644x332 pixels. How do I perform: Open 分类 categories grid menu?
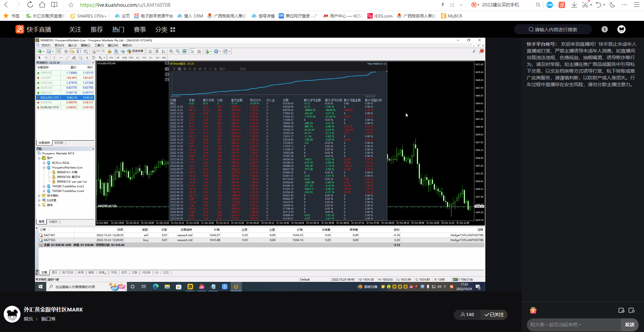pos(165,30)
